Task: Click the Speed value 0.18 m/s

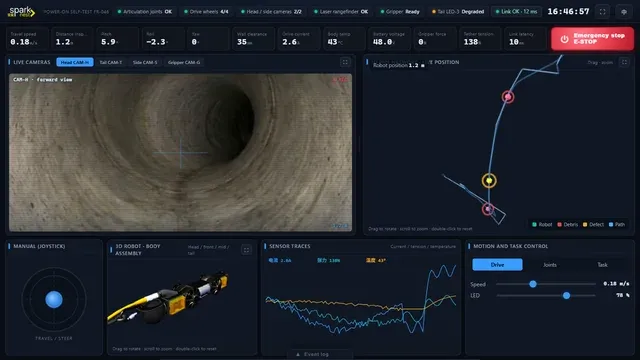Action: click(x=616, y=284)
